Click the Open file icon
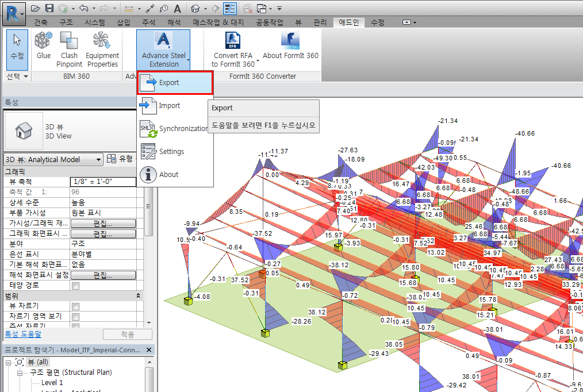Viewport: 583px width, 392px height. click(x=35, y=8)
